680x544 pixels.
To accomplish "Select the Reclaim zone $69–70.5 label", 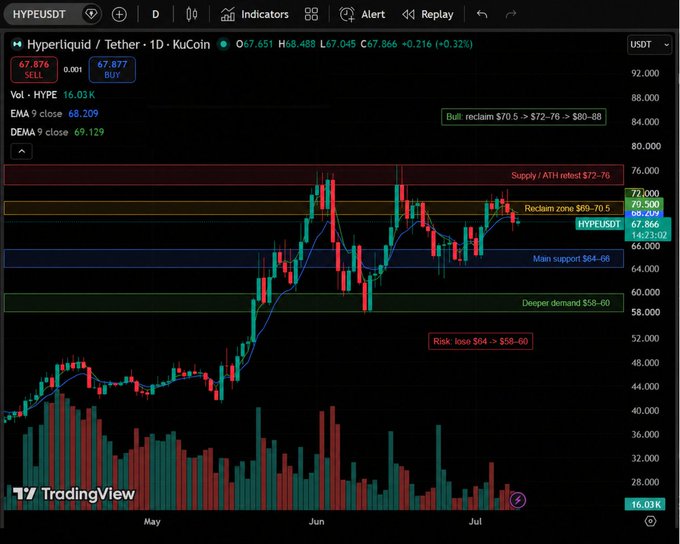I will coord(567,208).
